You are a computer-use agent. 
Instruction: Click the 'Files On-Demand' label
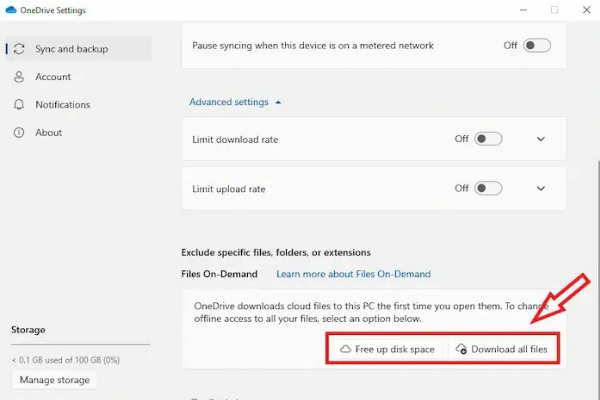(x=219, y=274)
